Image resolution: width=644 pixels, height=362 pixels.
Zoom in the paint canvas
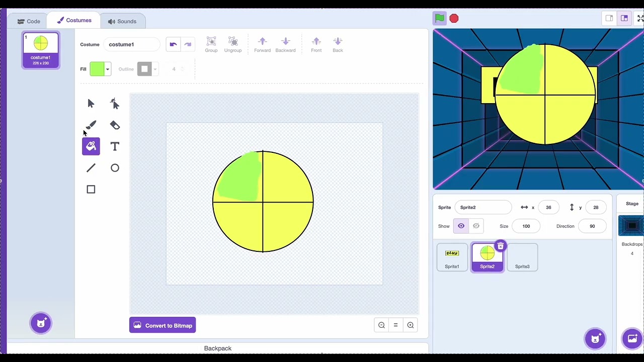click(411, 325)
